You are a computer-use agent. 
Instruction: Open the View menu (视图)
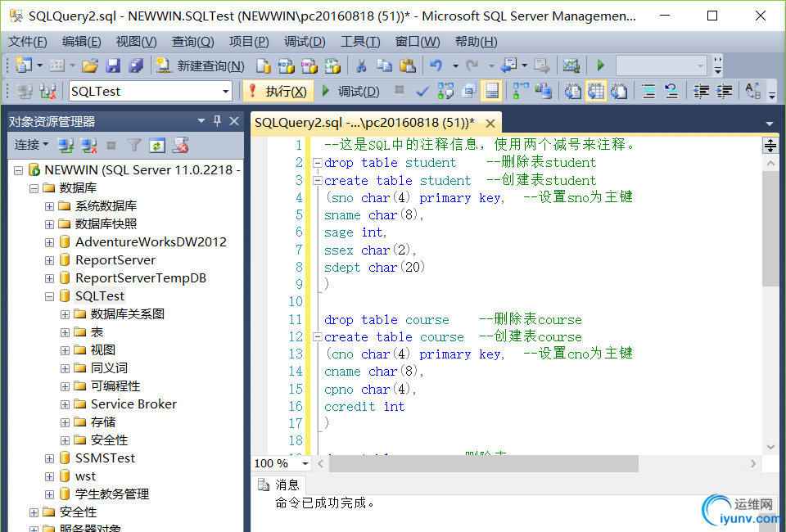137,42
